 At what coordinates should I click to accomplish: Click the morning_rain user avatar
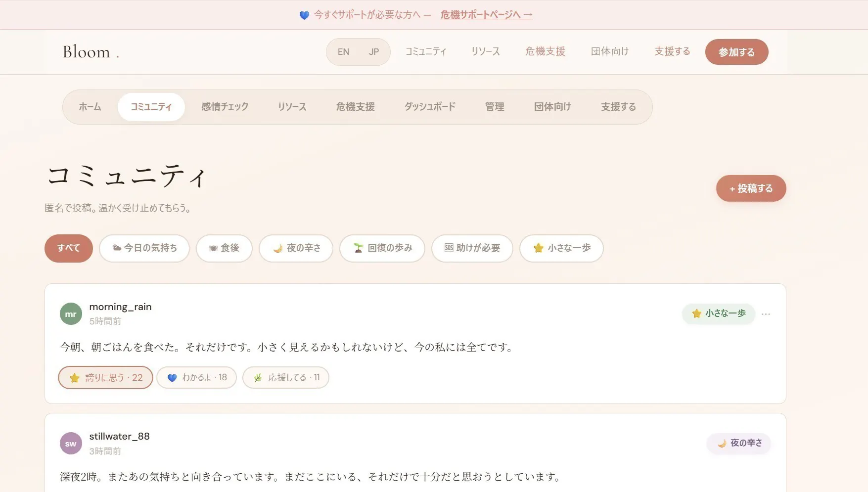pyautogui.click(x=71, y=314)
